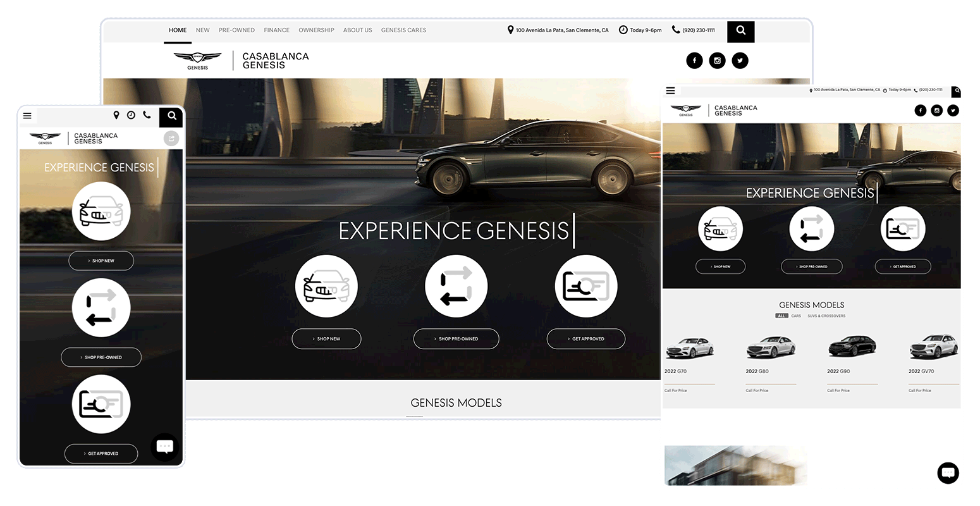Viewport: 980px width, 506px height.
Task: Click the gray share icon in the phone header
Action: (x=171, y=139)
